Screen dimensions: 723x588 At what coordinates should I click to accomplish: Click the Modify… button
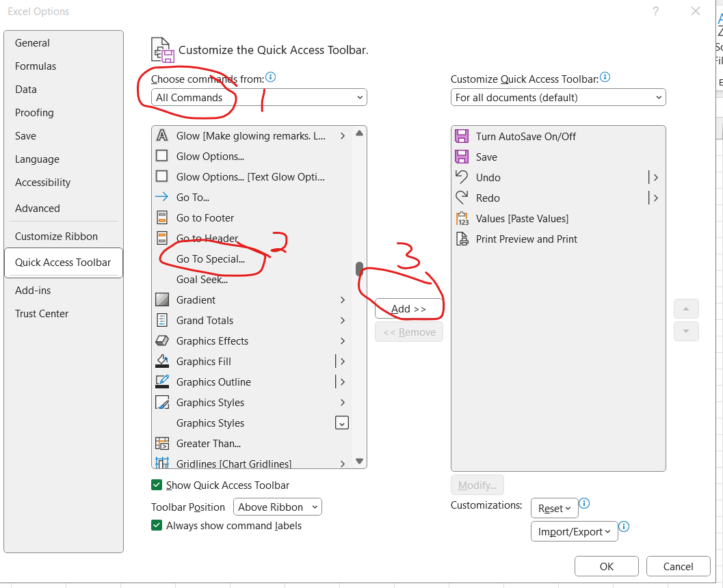477,485
